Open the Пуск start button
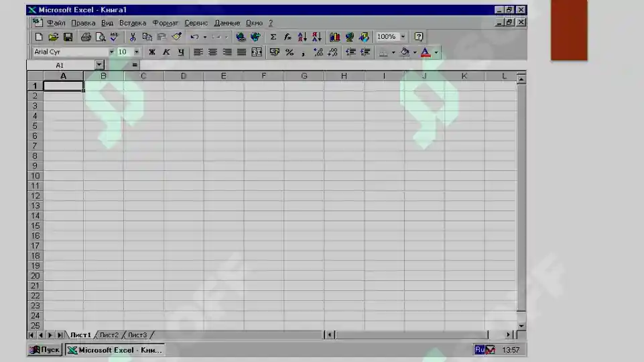The image size is (644, 362). (x=45, y=350)
